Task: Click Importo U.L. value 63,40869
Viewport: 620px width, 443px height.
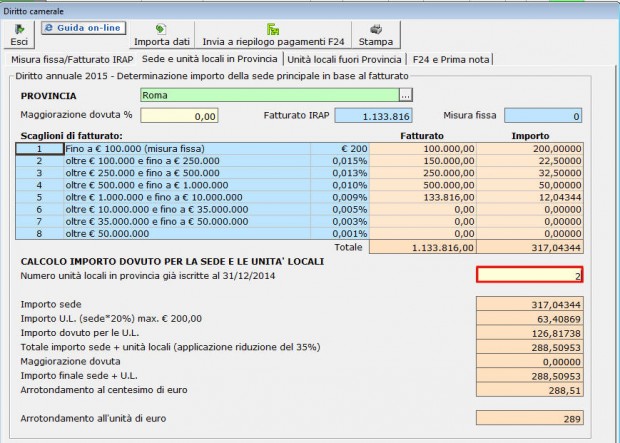Action: coord(530,319)
